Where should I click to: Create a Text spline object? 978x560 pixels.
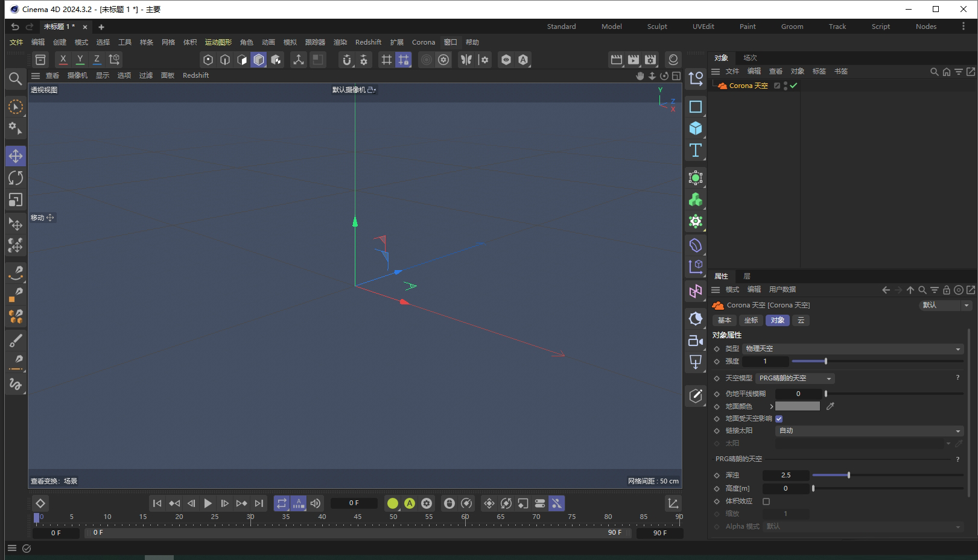coord(696,150)
